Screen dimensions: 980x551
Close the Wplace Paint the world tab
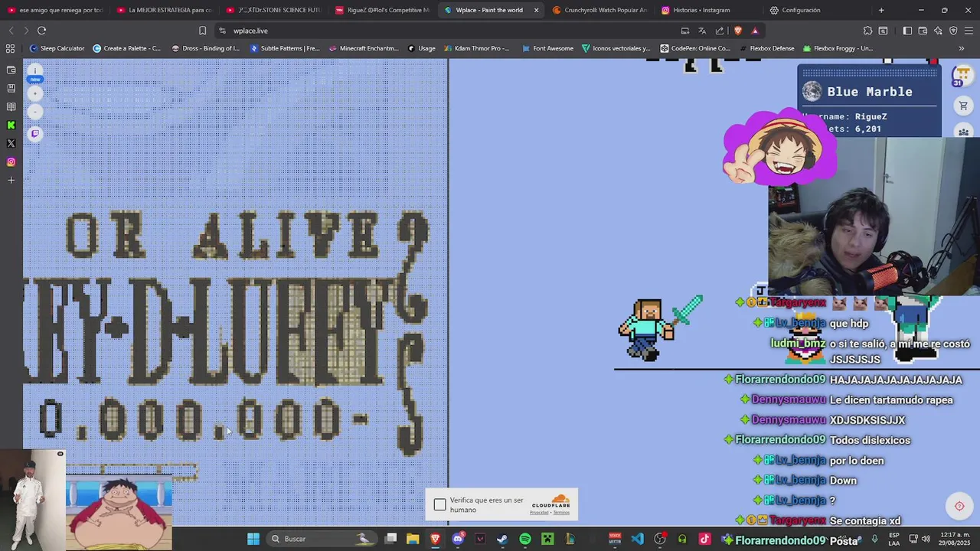pos(536,10)
